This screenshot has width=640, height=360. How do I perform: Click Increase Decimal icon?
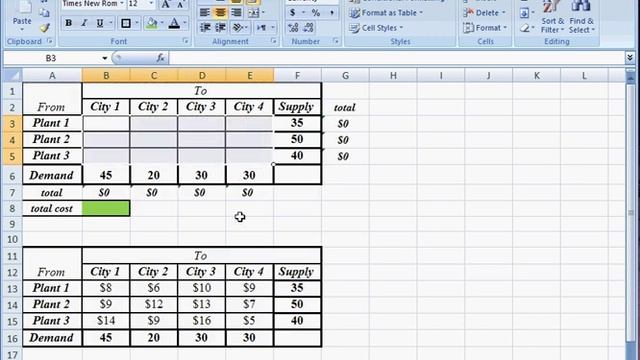tap(293, 28)
